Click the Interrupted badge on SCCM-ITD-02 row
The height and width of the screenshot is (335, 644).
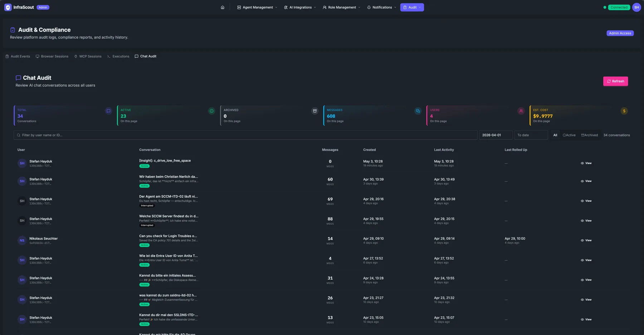[147, 206]
